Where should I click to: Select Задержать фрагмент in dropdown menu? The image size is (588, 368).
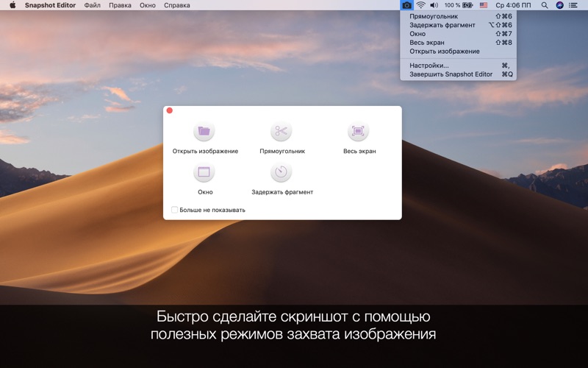click(x=458, y=25)
